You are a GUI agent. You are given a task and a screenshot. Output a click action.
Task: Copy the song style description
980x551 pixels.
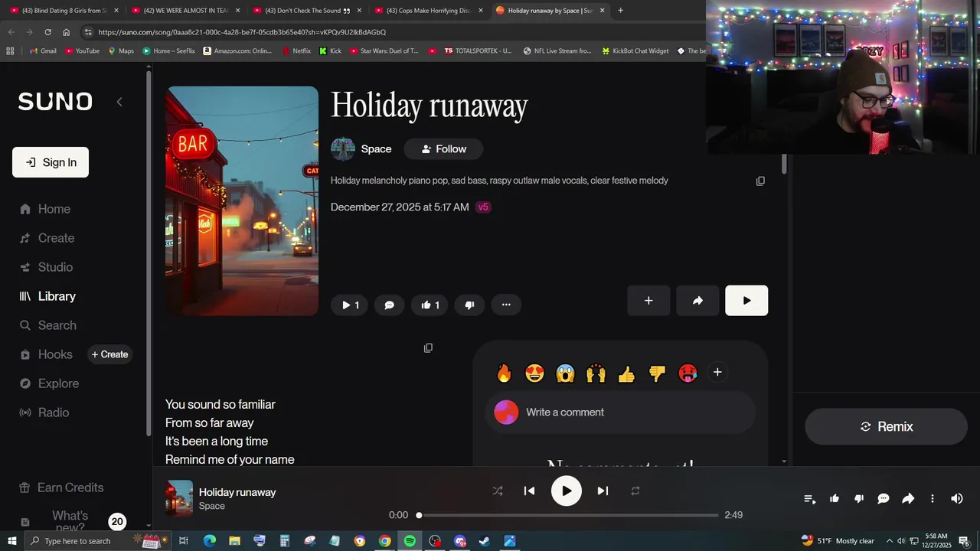pos(760,181)
